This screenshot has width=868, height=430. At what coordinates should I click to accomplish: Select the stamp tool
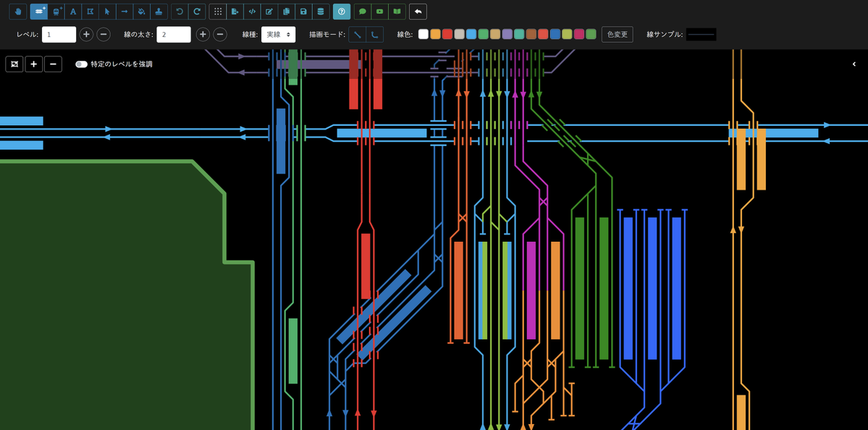pos(159,12)
